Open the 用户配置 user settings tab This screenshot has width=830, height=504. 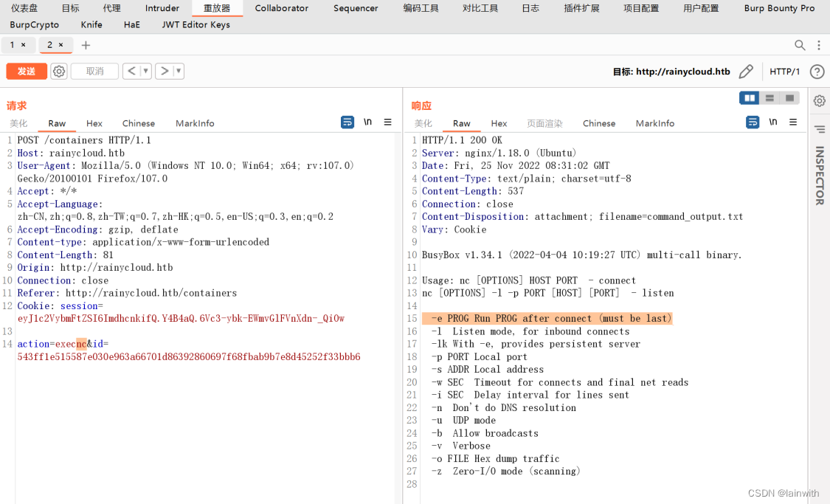coord(701,8)
